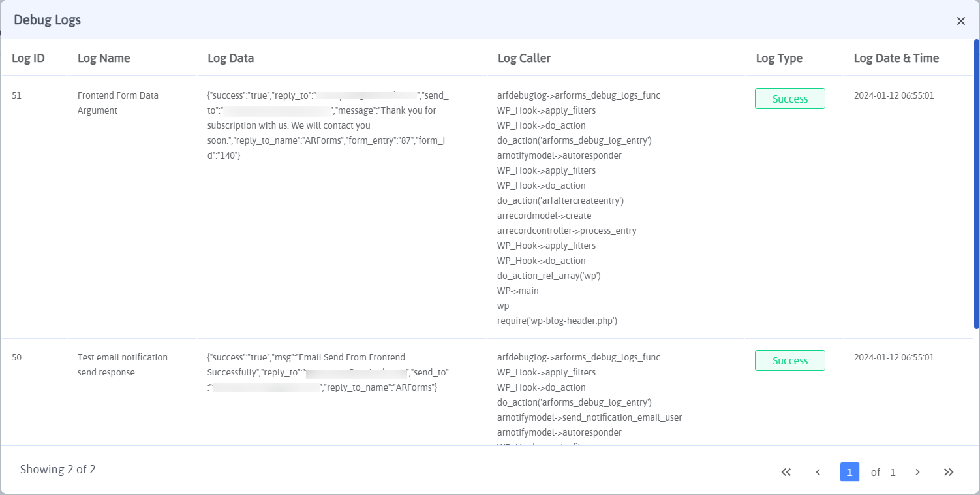Image resolution: width=980 pixels, height=495 pixels.
Task: Jump to the last page using double-right chevron
Action: point(948,471)
